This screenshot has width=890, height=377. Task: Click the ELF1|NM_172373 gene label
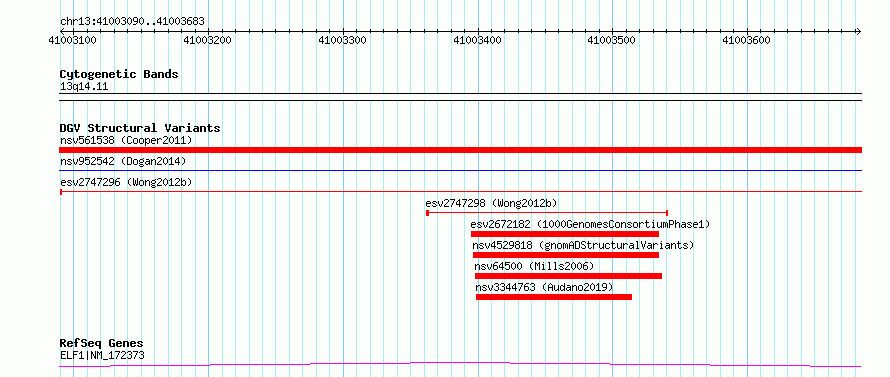102,356
